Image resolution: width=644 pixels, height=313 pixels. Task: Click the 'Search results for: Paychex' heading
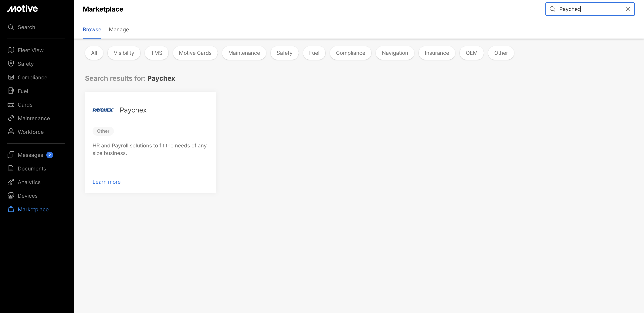coord(130,78)
